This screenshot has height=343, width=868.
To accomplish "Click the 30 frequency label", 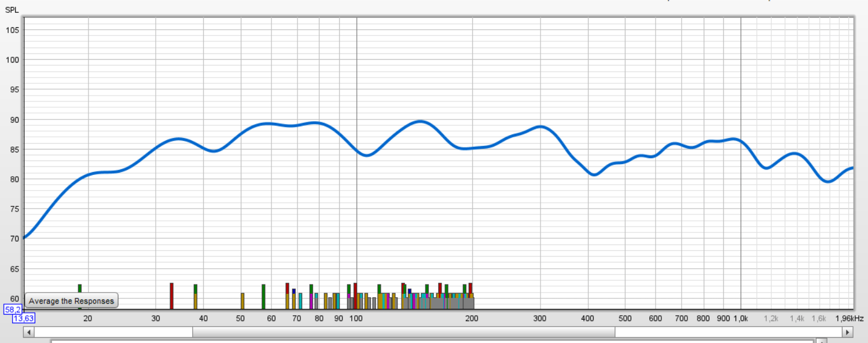I will point(156,318).
